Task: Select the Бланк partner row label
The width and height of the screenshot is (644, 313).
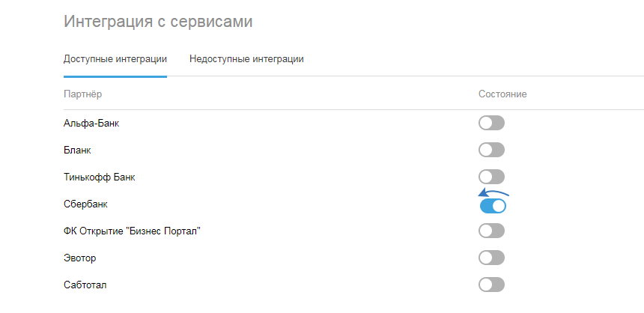Action: pos(78,150)
